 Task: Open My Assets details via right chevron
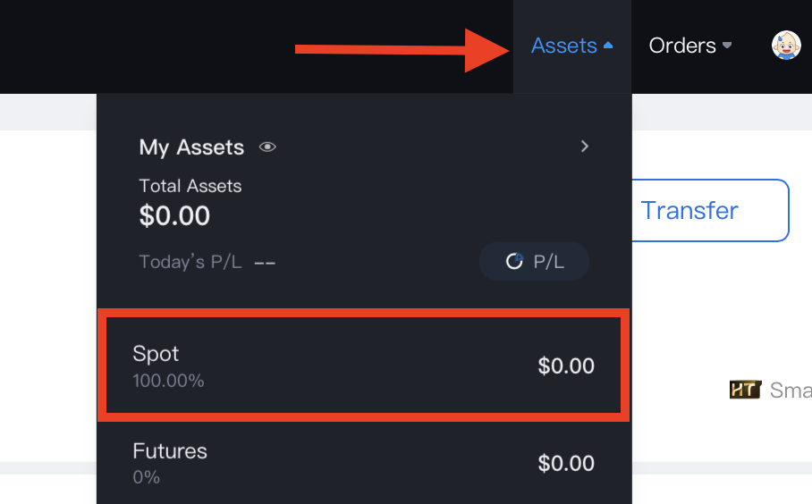click(x=585, y=147)
